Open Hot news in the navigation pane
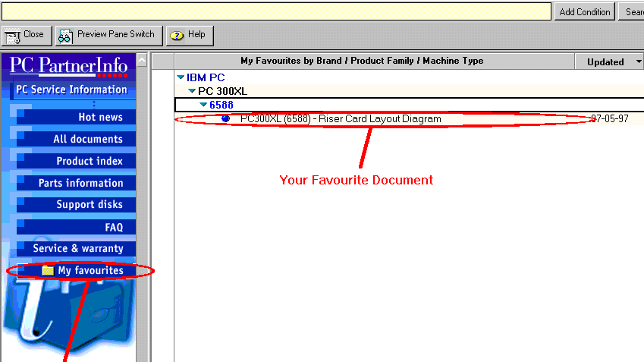 tap(100, 117)
